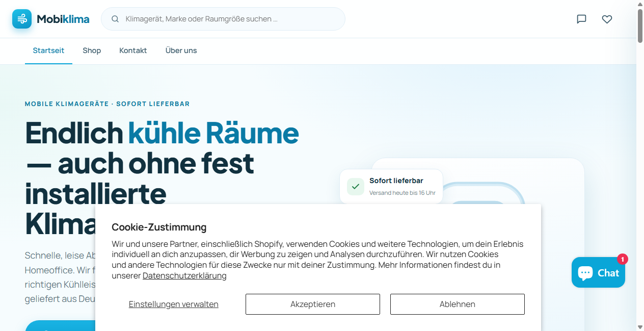Open Einstellungen verwalten link
Screen dimensions: 644x331
(x=173, y=304)
